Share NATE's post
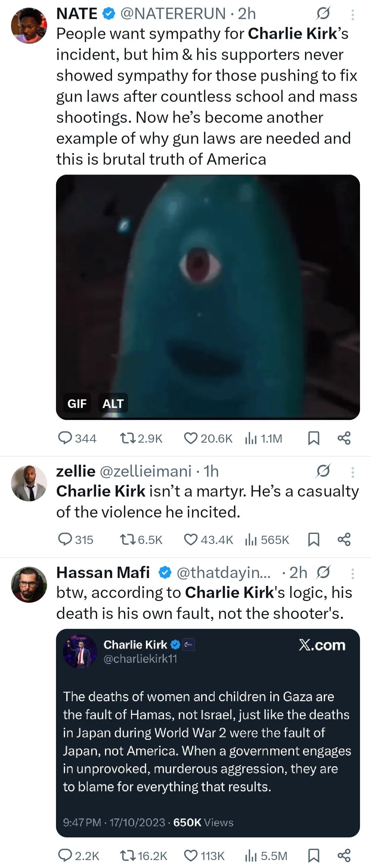Image resolution: width=371 pixels, height=868 pixels. click(344, 438)
